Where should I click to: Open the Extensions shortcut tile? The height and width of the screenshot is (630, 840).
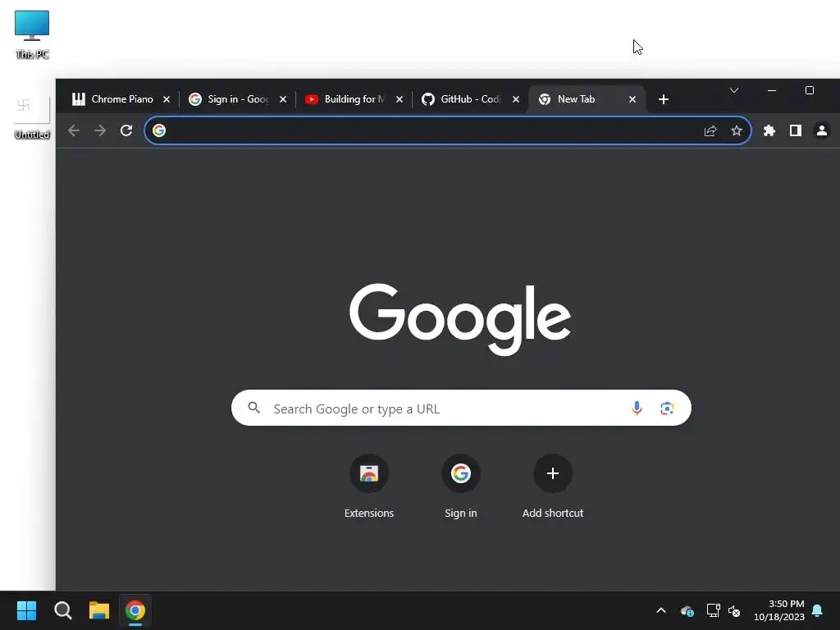(x=369, y=487)
